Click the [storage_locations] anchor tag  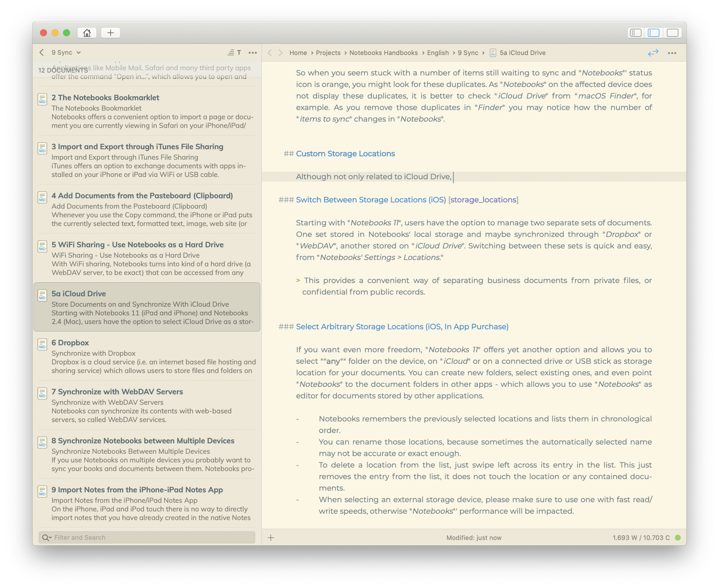pyautogui.click(x=483, y=200)
